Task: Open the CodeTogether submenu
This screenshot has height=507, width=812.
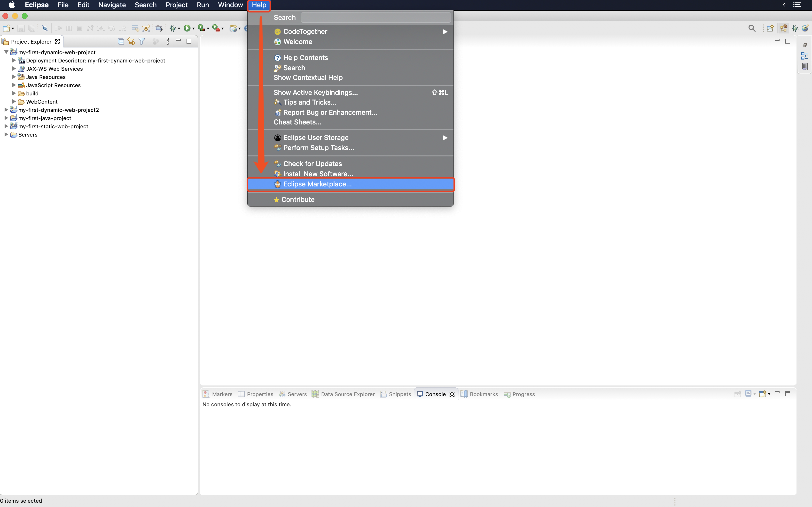Action: tap(351, 31)
